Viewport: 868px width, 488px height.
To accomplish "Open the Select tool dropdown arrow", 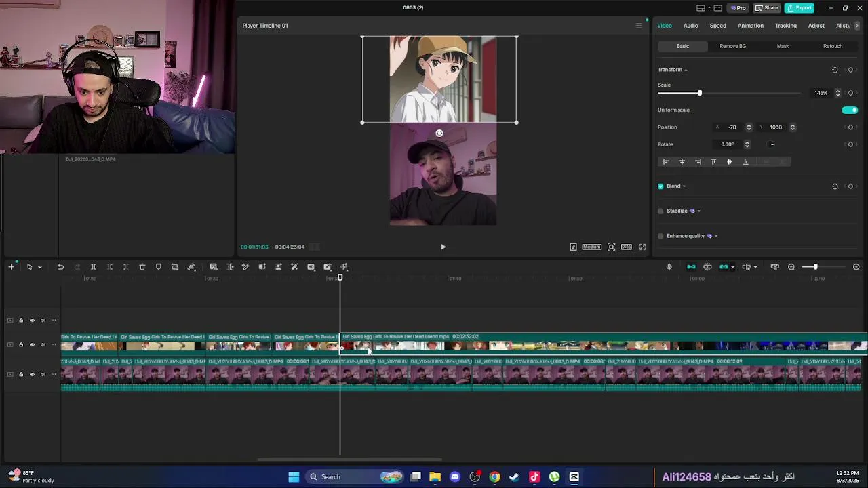I will [40, 267].
